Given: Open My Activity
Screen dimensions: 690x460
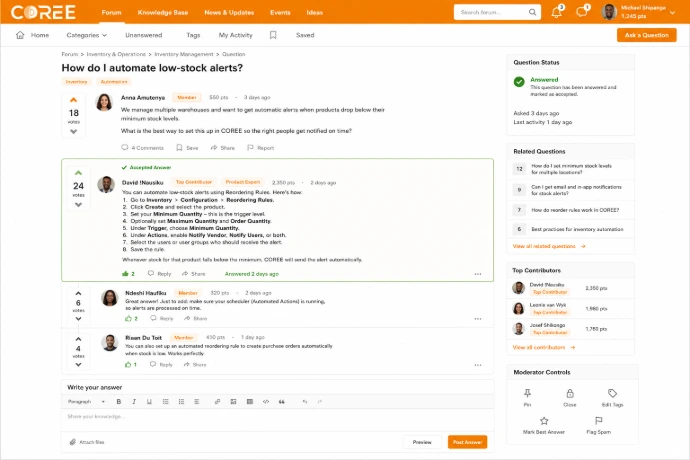Looking at the screenshot, I should click(x=235, y=35).
